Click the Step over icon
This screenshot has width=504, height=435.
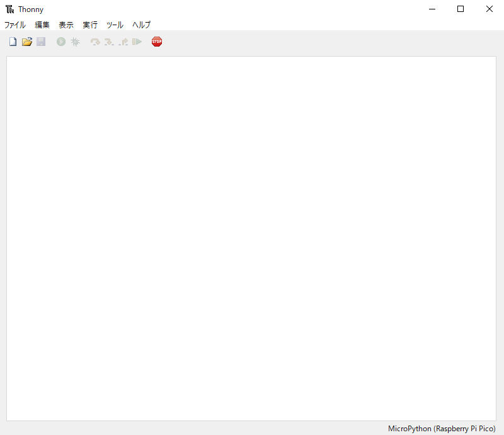(x=95, y=42)
